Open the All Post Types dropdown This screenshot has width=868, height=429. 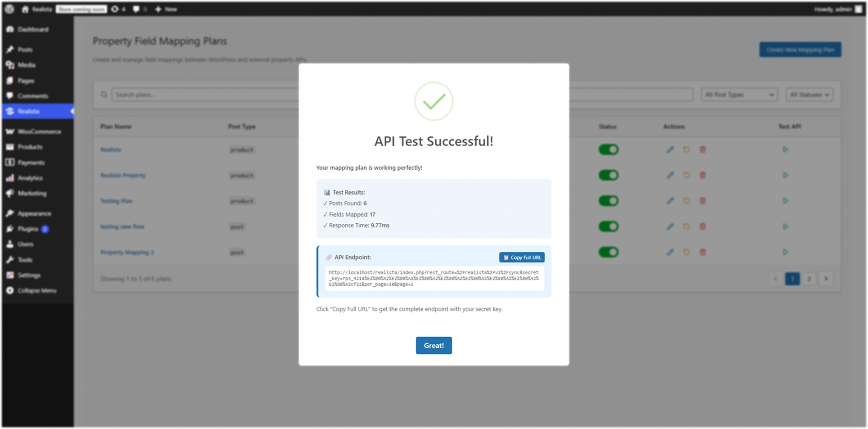tap(739, 95)
